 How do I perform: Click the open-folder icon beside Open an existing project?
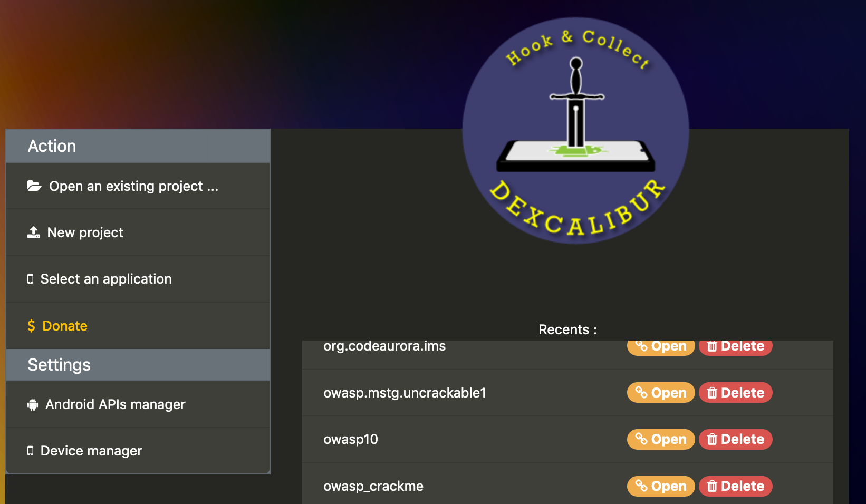[34, 186]
